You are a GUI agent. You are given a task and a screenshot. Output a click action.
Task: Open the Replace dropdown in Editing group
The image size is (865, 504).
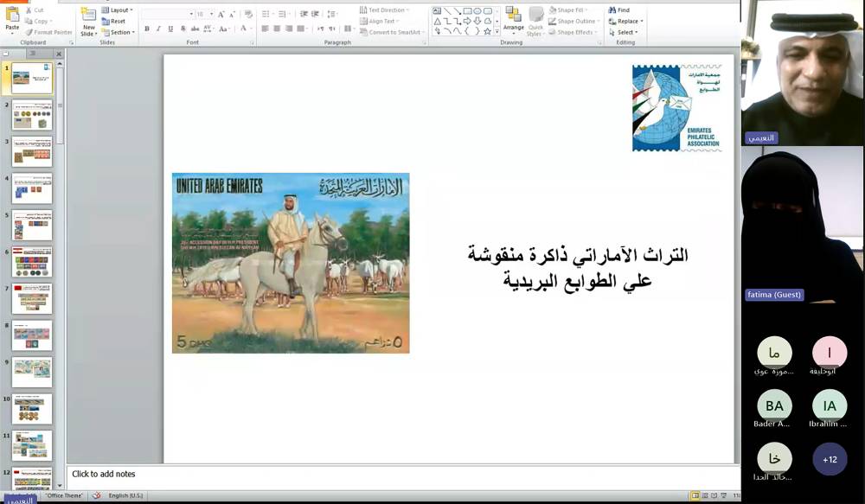625,22
